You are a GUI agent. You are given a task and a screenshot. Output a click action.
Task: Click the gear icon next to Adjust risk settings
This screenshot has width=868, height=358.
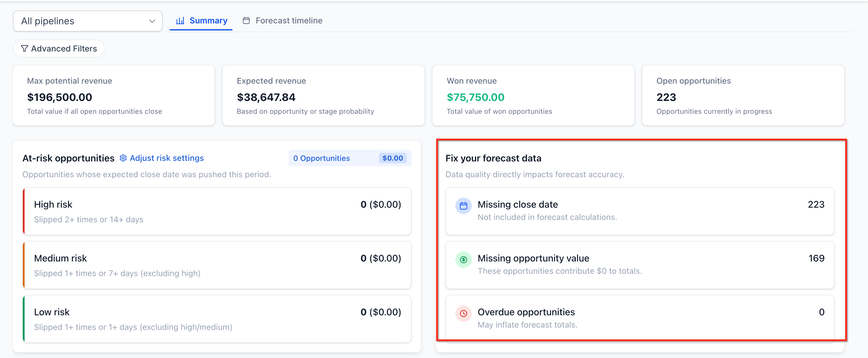[x=123, y=158]
